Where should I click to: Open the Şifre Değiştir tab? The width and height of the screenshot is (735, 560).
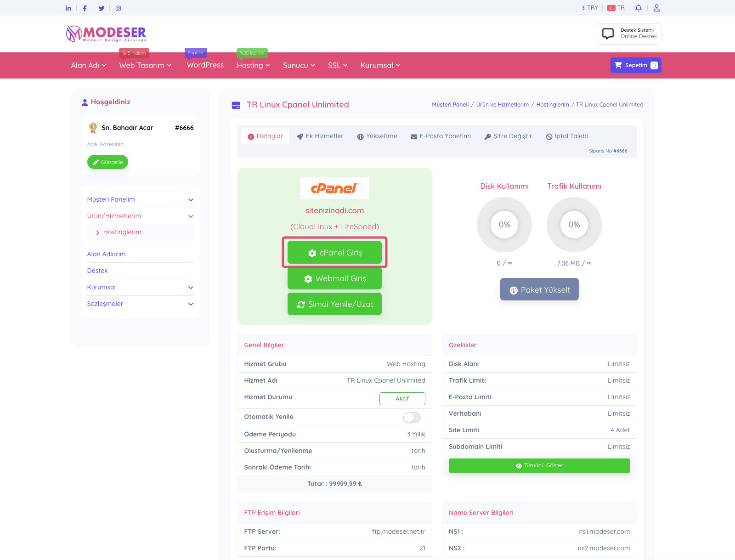click(x=508, y=136)
